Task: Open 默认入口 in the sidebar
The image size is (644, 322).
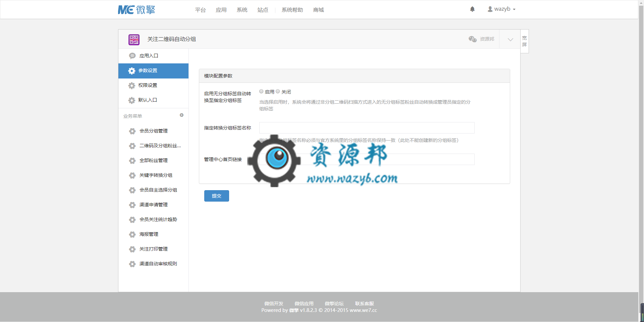Action: (x=153, y=100)
